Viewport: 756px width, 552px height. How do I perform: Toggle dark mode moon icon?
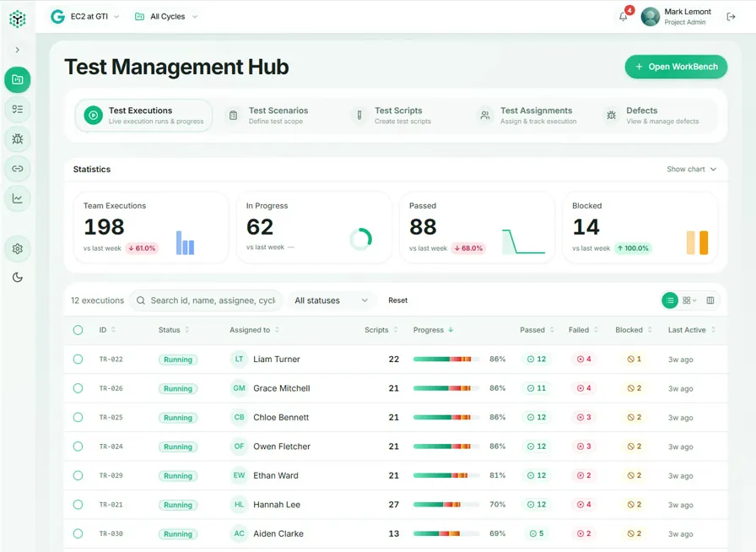[18, 277]
